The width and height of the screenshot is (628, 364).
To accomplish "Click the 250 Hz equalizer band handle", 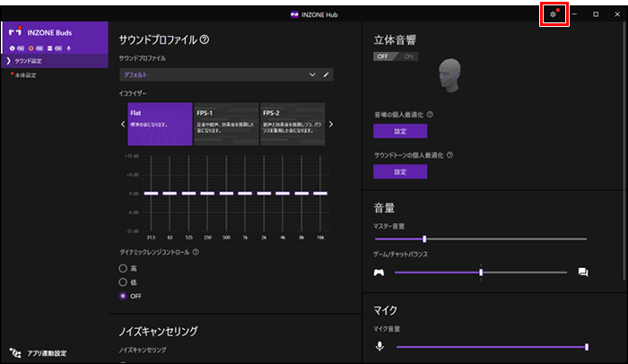I will 207,194.
